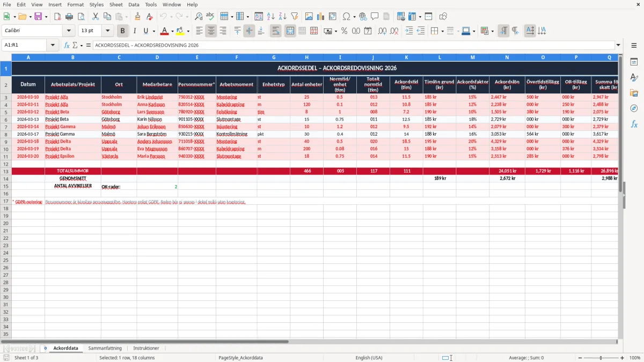Toggle Bold formatting
The height and width of the screenshot is (362, 644).
(x=123, y=31)
